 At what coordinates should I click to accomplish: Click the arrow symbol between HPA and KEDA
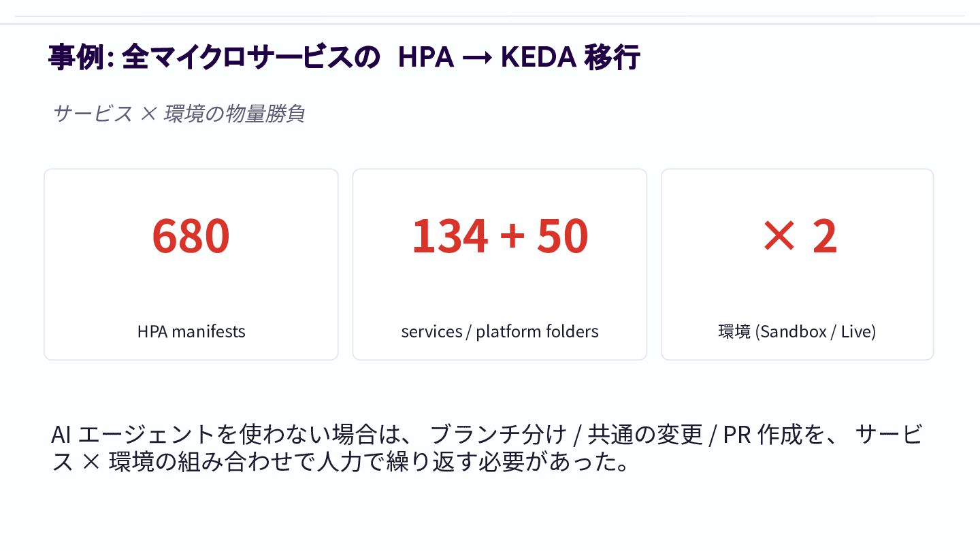tap(477, 59)
